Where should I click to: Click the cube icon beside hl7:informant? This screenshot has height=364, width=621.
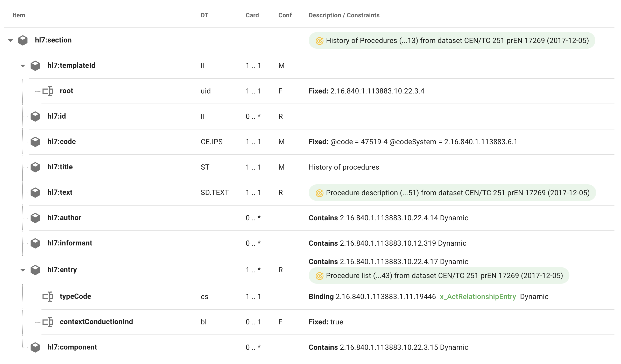coord(35,243)
